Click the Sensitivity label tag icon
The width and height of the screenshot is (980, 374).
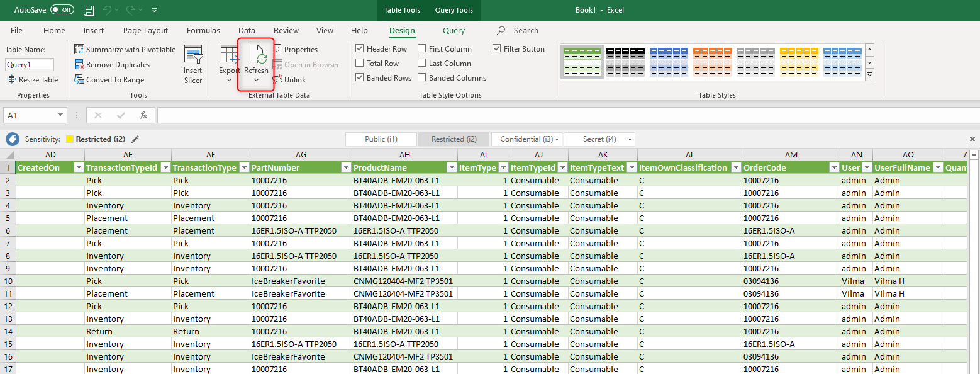tap(13, 139)
